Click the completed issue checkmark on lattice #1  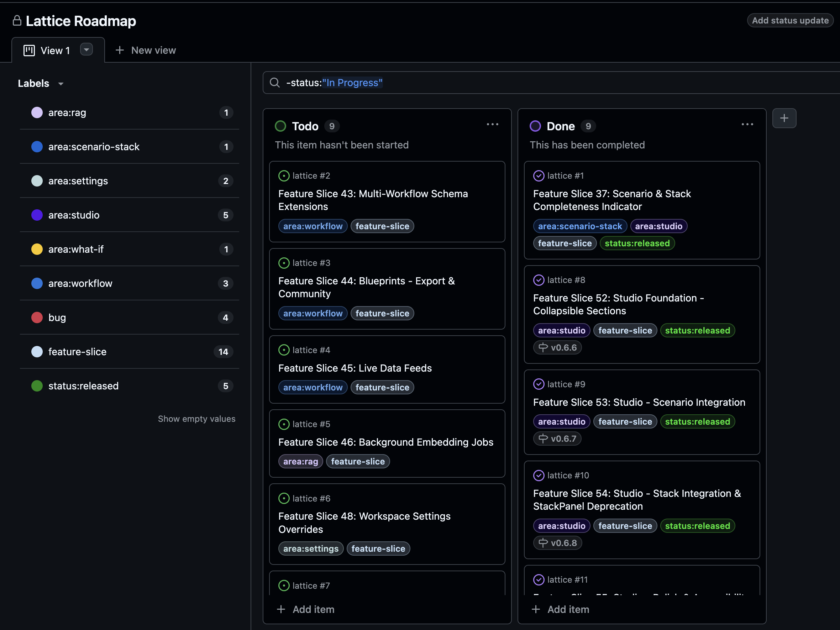coord(539,175)
